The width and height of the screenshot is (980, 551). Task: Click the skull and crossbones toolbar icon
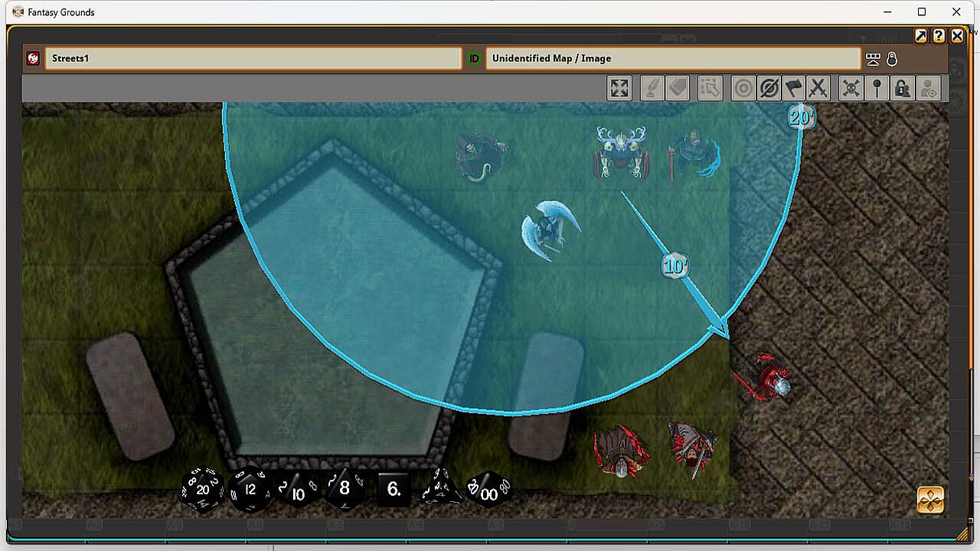point(851,89)
